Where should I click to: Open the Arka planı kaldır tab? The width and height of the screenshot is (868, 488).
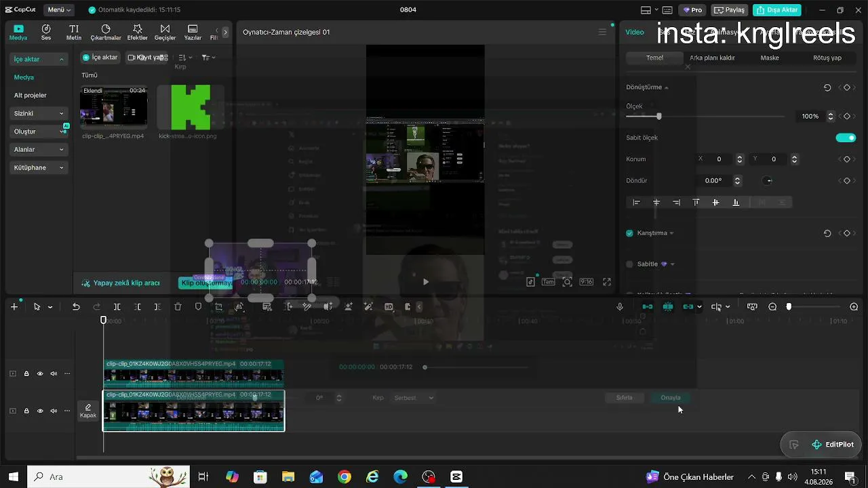coord(712,58)
